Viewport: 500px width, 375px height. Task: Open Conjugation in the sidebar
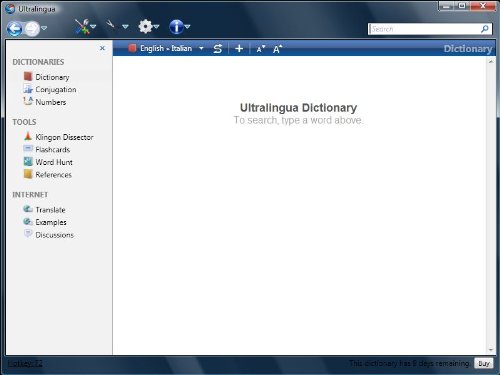tap(56, 90)
